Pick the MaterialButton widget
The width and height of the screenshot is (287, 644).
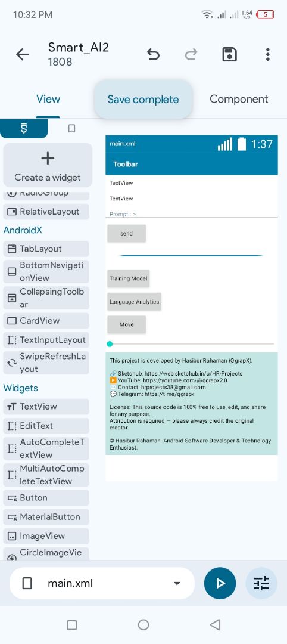(46, 517)
